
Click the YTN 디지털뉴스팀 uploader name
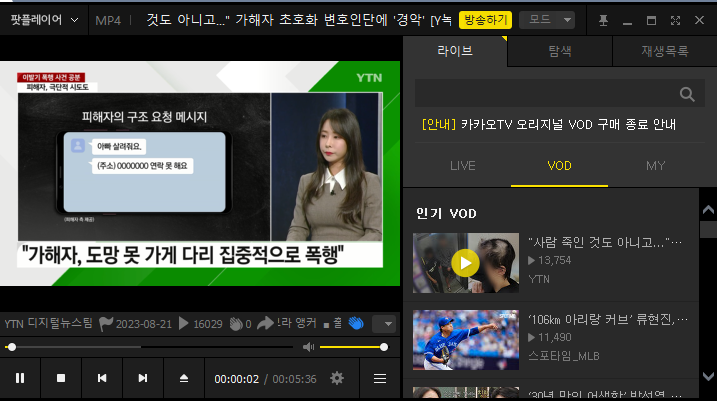tap(48, 324)
